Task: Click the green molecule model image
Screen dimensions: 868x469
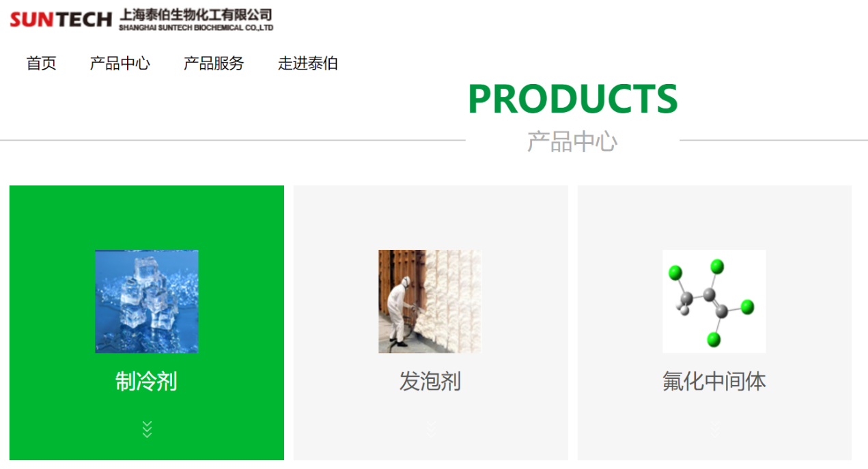Action: tap(714, 301)
